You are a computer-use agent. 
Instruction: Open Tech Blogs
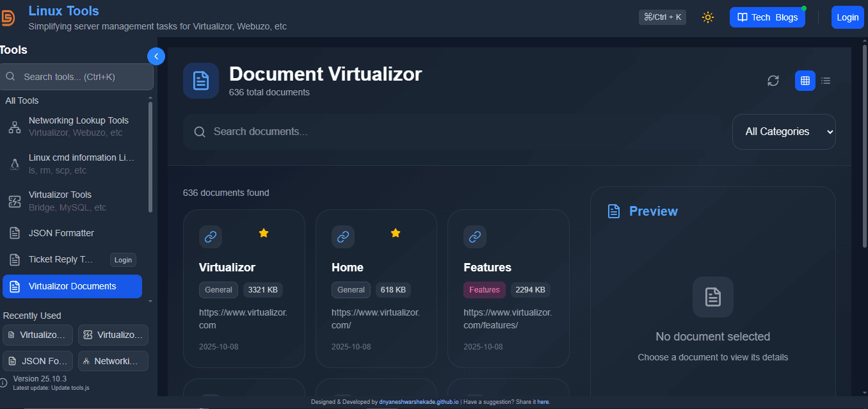[x=768, y=17]
